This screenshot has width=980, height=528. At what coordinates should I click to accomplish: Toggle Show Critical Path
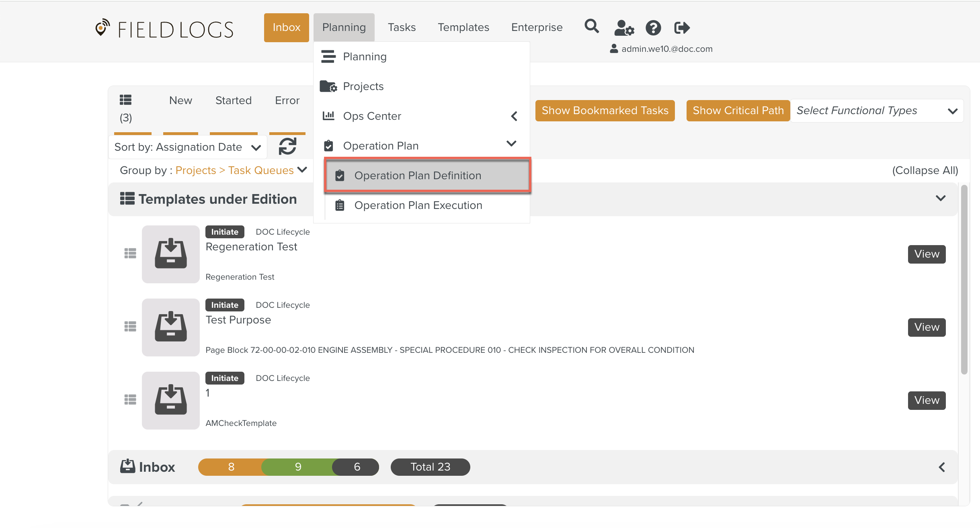[x=738, y=111]
